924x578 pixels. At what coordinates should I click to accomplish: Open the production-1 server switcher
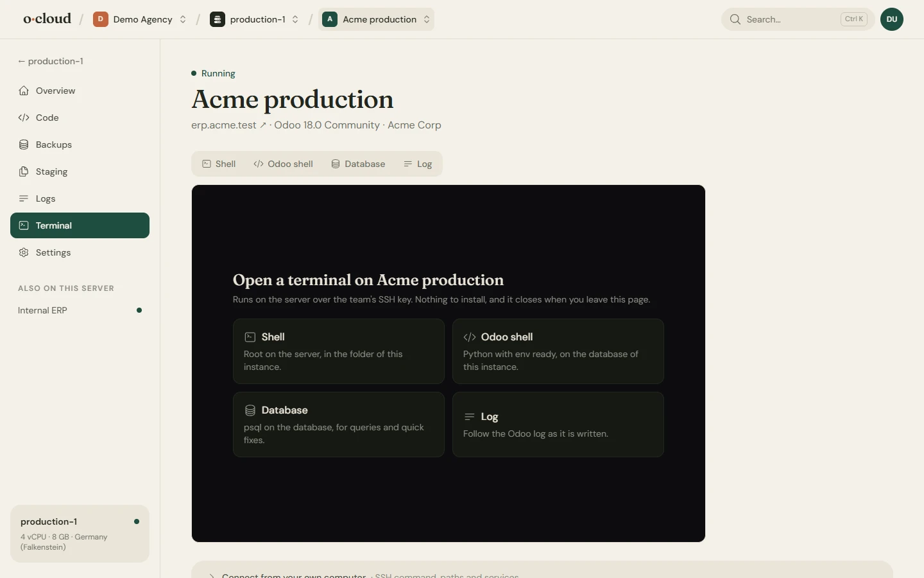(255, 19)
